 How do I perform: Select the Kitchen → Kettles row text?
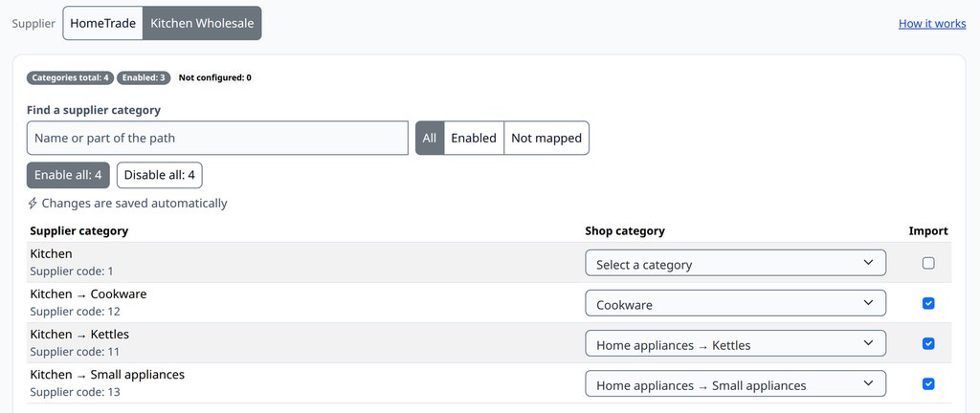pos(79,335)
